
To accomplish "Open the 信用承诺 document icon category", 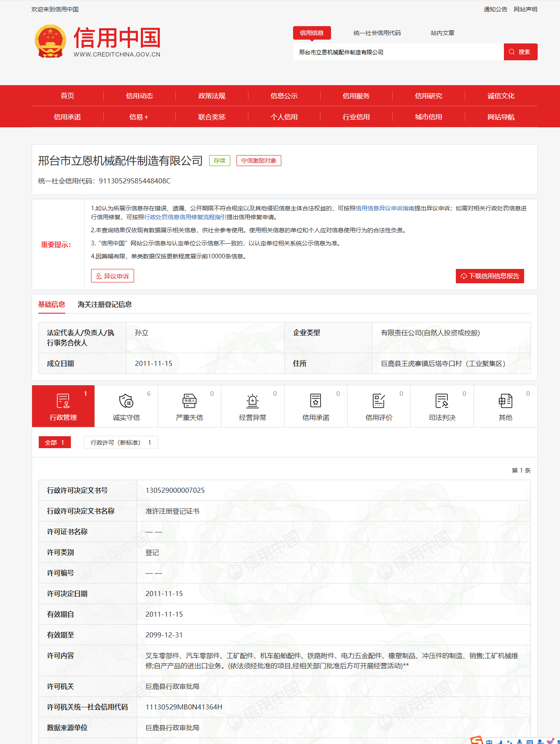I will tap(316, 406).
